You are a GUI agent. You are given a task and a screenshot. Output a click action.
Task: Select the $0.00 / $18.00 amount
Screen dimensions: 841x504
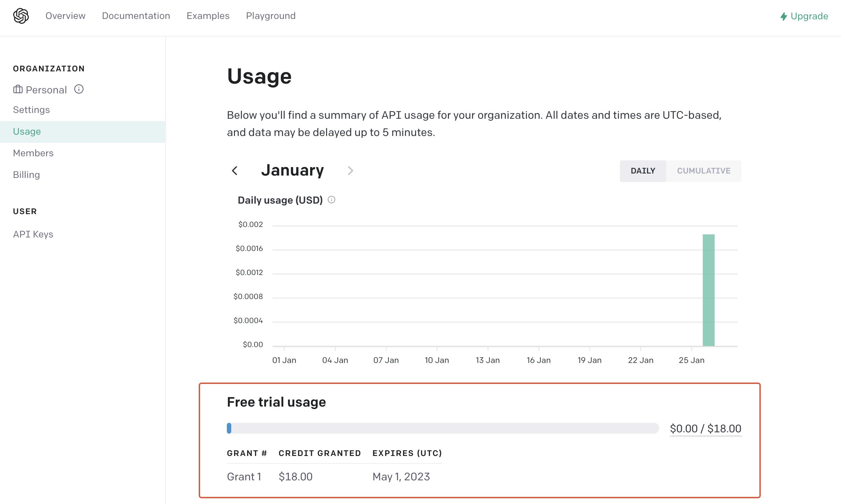706,428
